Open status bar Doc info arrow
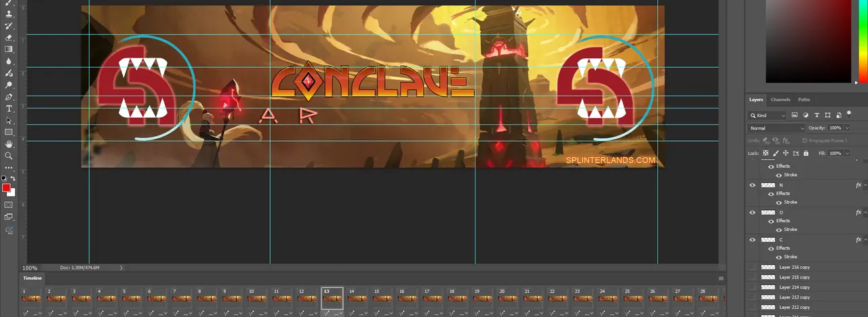The height and width of the screenshot is (317, 868). pyautogui.click(x=121, y=268)
